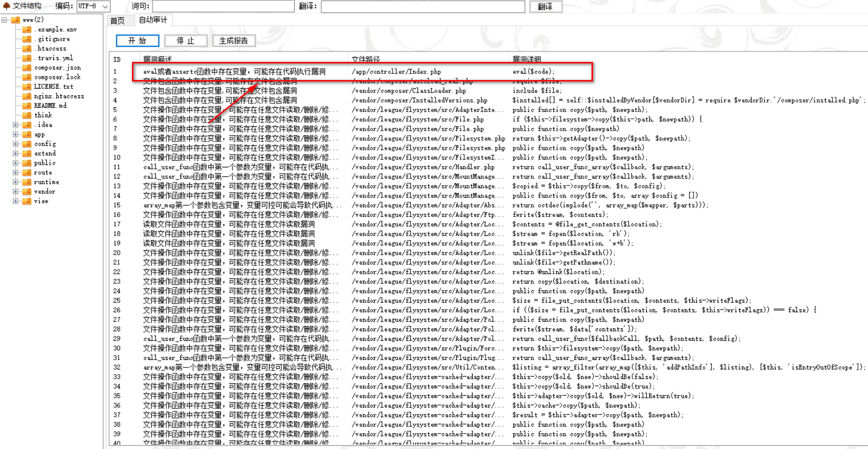
Task: Focus the 词句 input field
Action: pos(223,6)
